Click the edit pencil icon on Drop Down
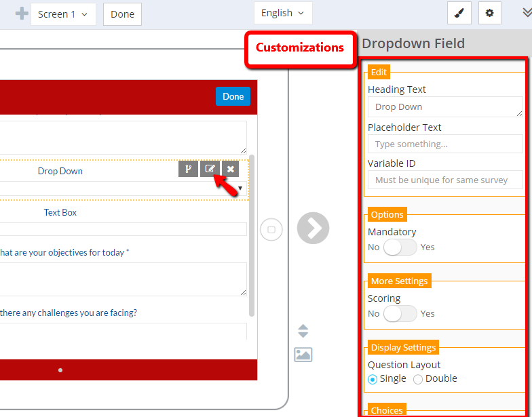Image resolution: width=532 pixels, height=417 pixels. [x=210, y=168]
